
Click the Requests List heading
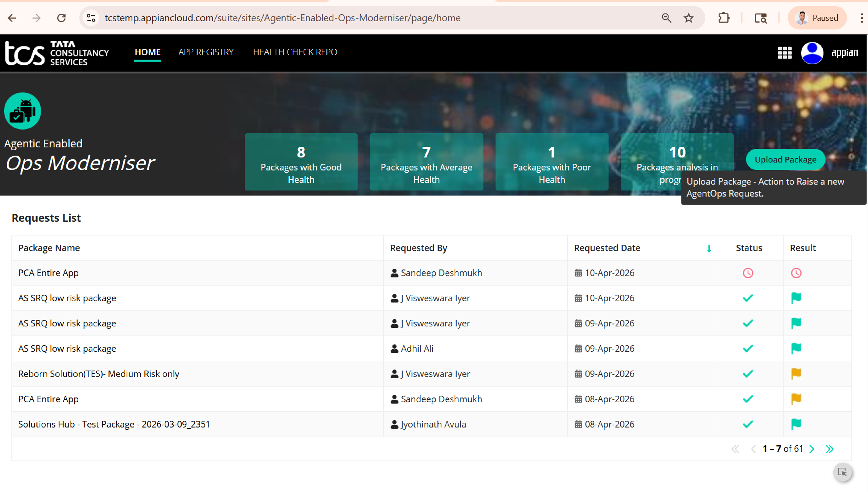[x=46, y=218]
